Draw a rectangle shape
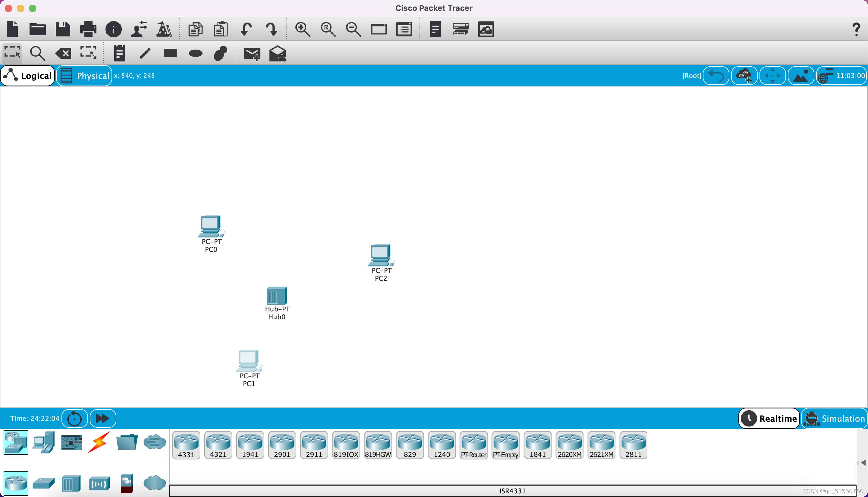 tap(170, 53)
